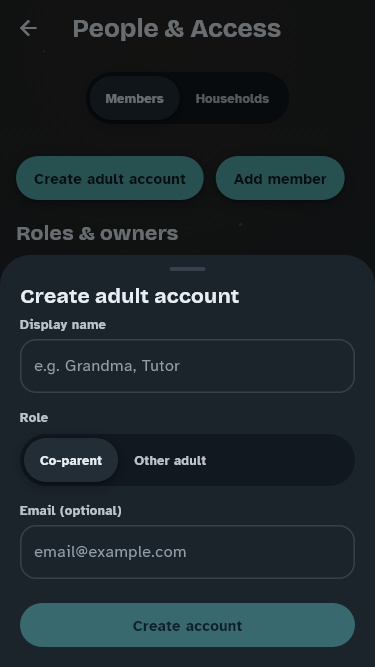Click the Role label text
The width and height of the screenshot is (375, 667).
tap(34, 418)
